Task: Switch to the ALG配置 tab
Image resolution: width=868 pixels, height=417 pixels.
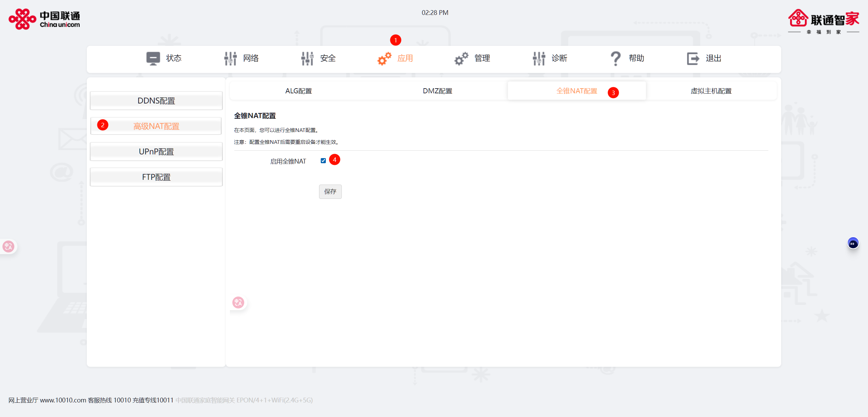Action: (x=298, y=91)
